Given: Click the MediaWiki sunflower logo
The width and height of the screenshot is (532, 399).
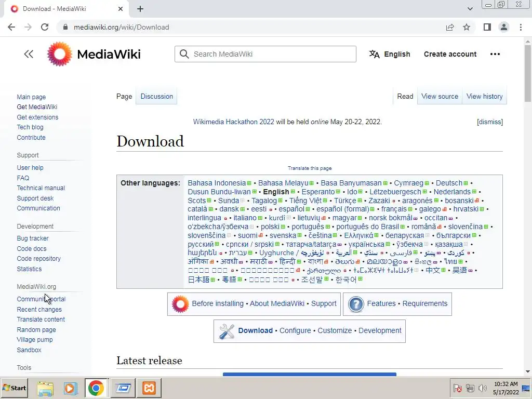Looking at the screenshot, I should pos(59,54).
